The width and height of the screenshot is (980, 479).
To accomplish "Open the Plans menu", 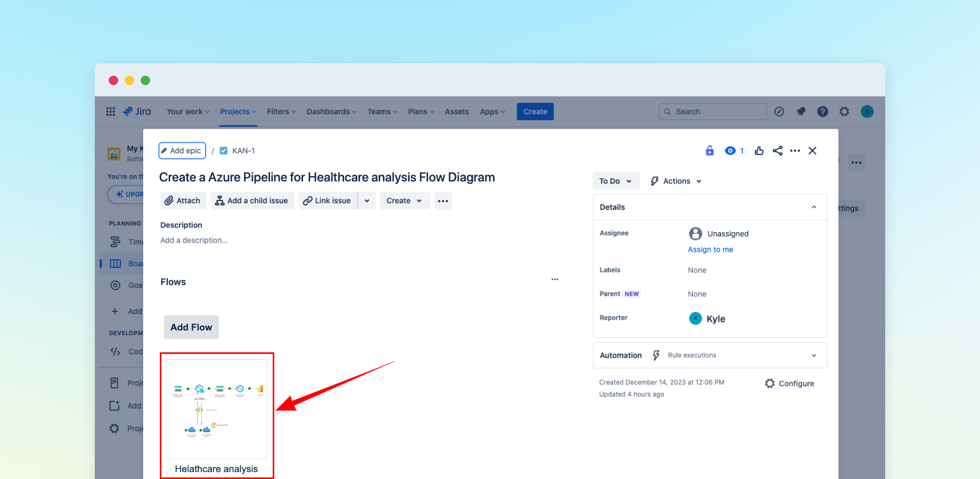I will pyautogui.click(x=421, y=112).
